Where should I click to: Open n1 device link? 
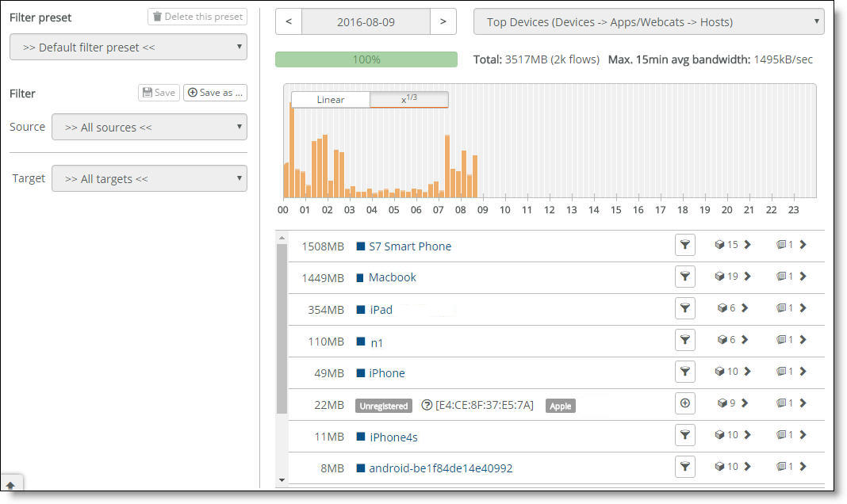tap(377, 342)
